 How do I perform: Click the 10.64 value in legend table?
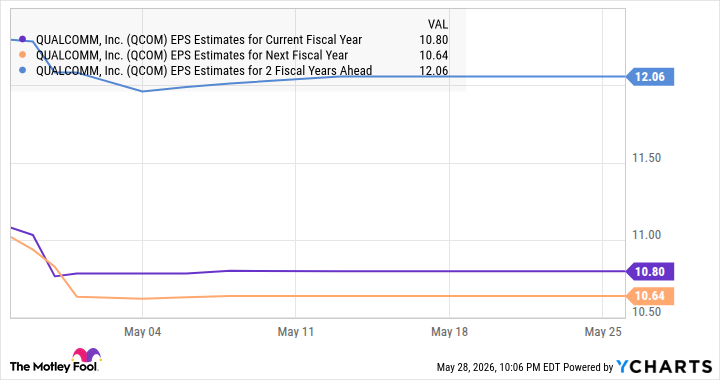pos(433,56)
